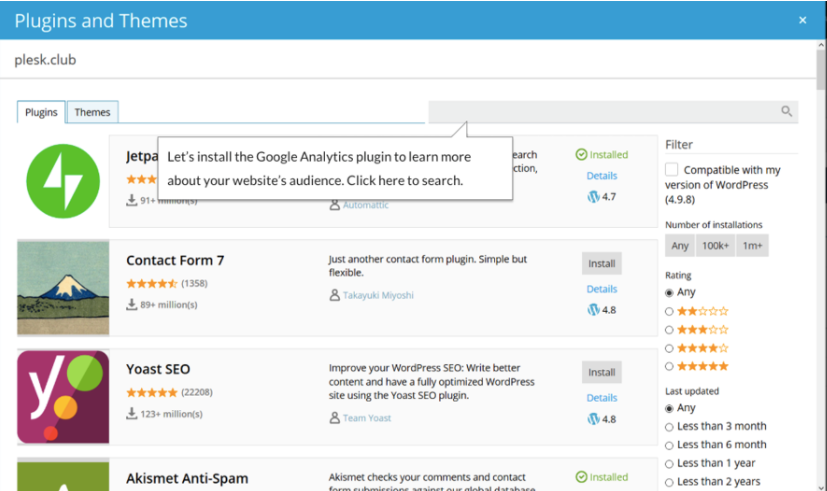
Task: Click author icon beside Takayuki Miyoshi
Action: tap(334, 295)
